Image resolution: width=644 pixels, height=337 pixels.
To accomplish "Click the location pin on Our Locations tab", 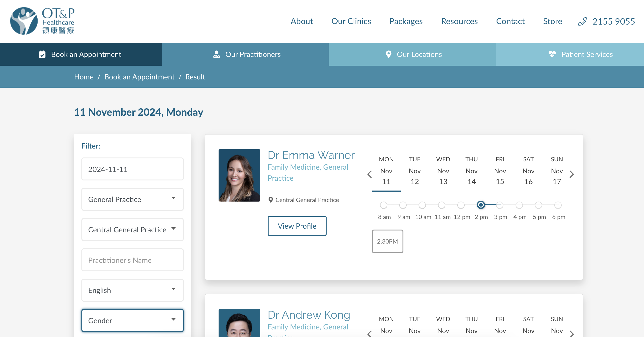I will 389,54.
